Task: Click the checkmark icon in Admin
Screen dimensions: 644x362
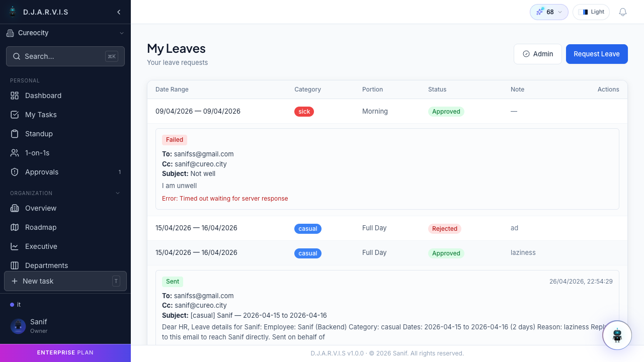Action: tap(526, 54)
